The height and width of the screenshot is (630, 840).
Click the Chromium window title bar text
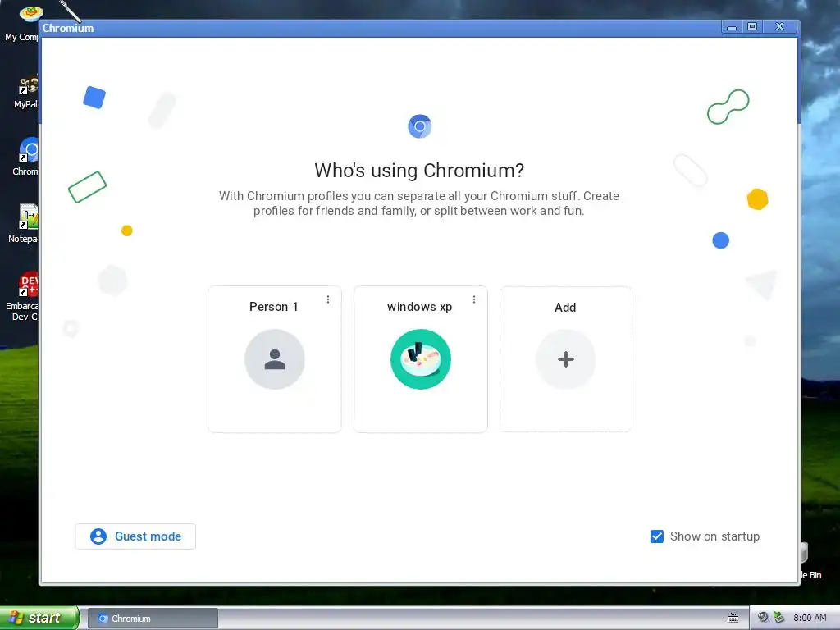(x=68, y=29)
